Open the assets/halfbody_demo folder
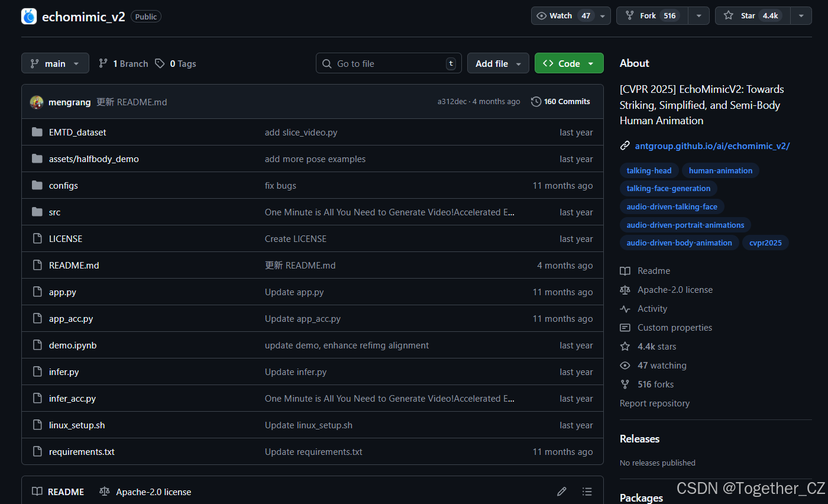 point(94,159)
